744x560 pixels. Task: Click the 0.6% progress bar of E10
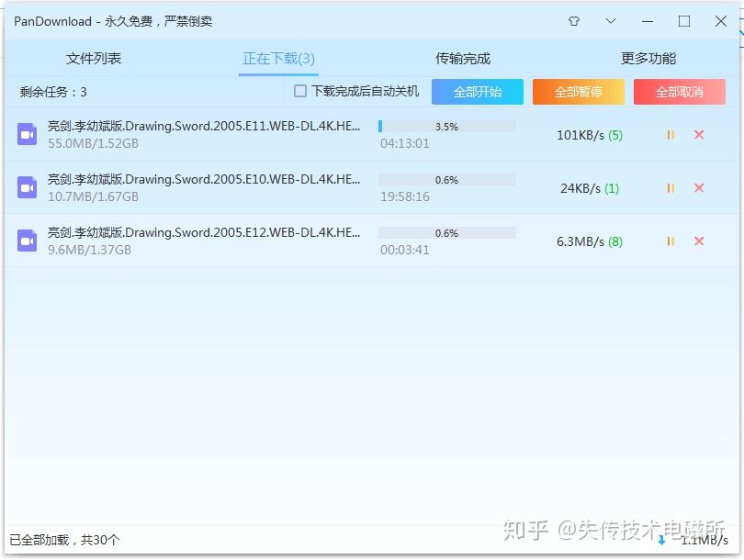click(447, 179)
